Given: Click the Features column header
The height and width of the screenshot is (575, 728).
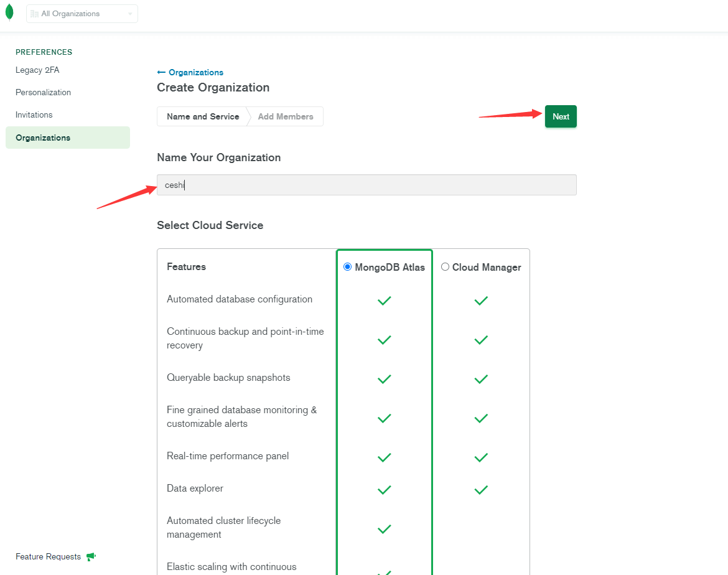Looking at the screenshot, I should pyautogui.click(x=186, y=266).
